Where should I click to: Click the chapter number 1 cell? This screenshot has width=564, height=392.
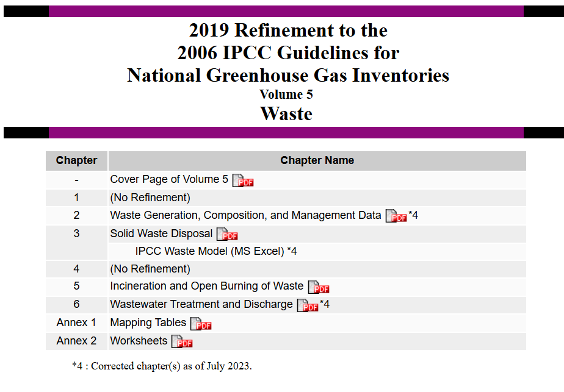[x=77, y=198]
